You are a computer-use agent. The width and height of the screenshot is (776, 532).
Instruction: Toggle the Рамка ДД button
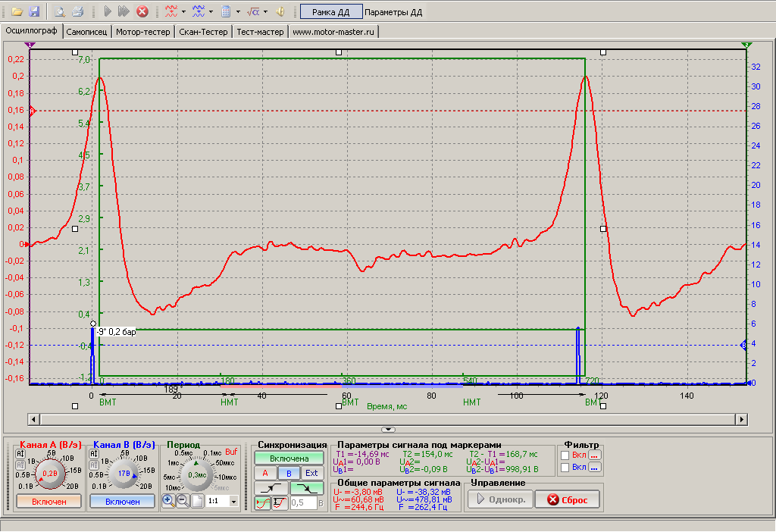tap(331, 12)
